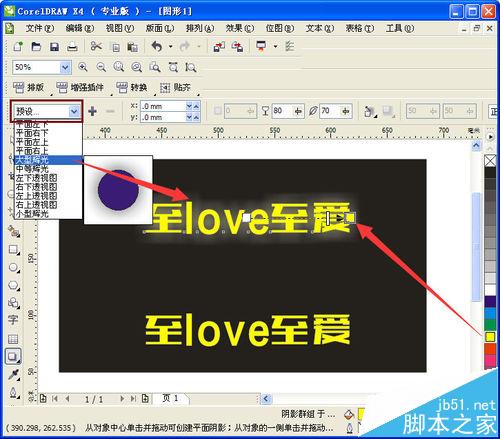Click the Zoom Out magnifier

[x=101, y=67]
